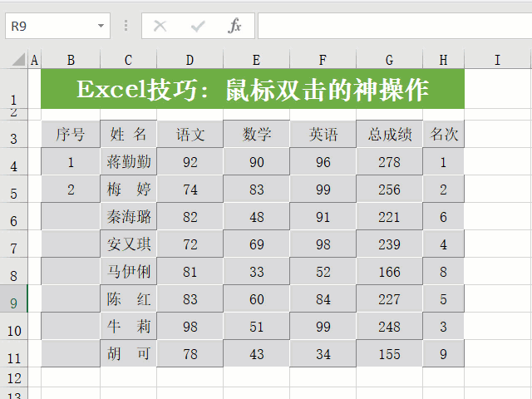Click the '名次' header cell
This screenshot has width=532, height=399.
[x=443, y=134]
